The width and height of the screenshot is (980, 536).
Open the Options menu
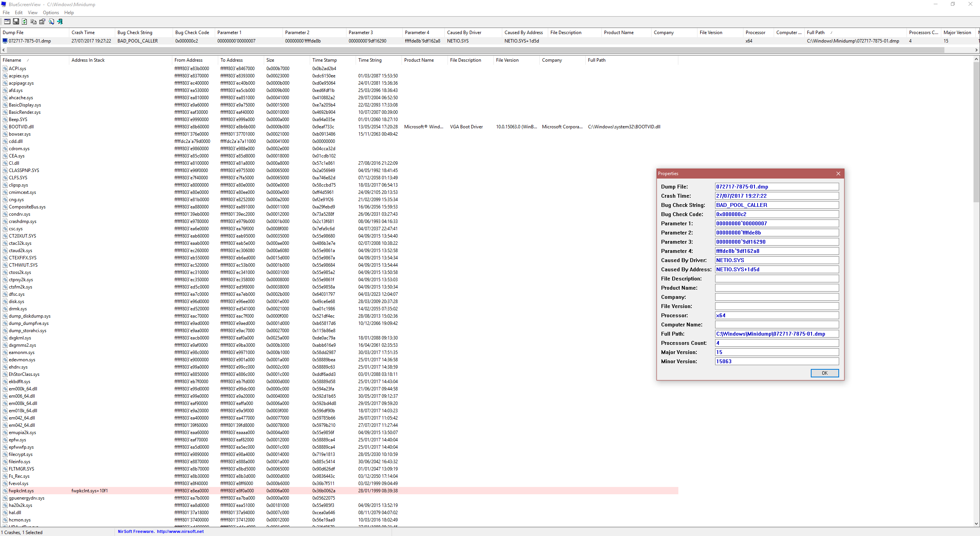click(51, 13)
